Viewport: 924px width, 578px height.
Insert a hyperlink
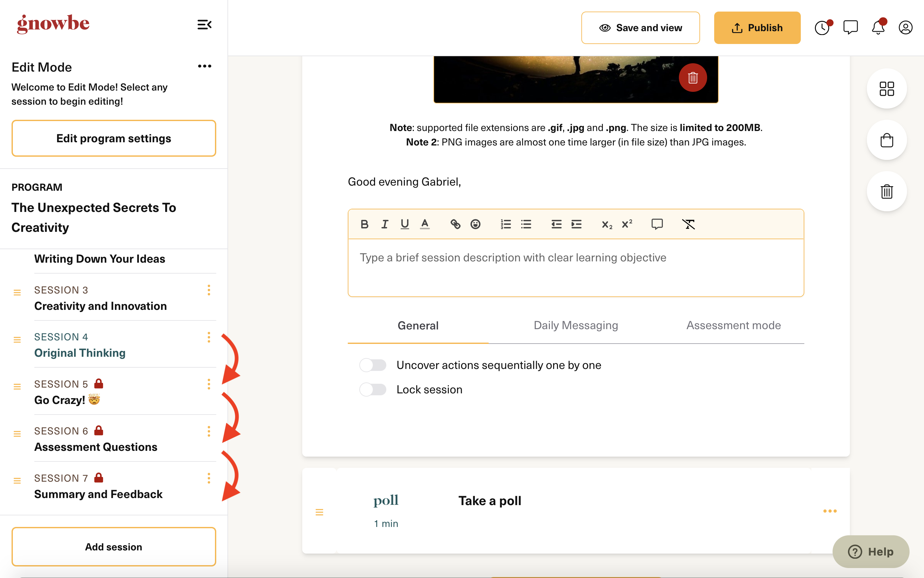click(455, 224)
